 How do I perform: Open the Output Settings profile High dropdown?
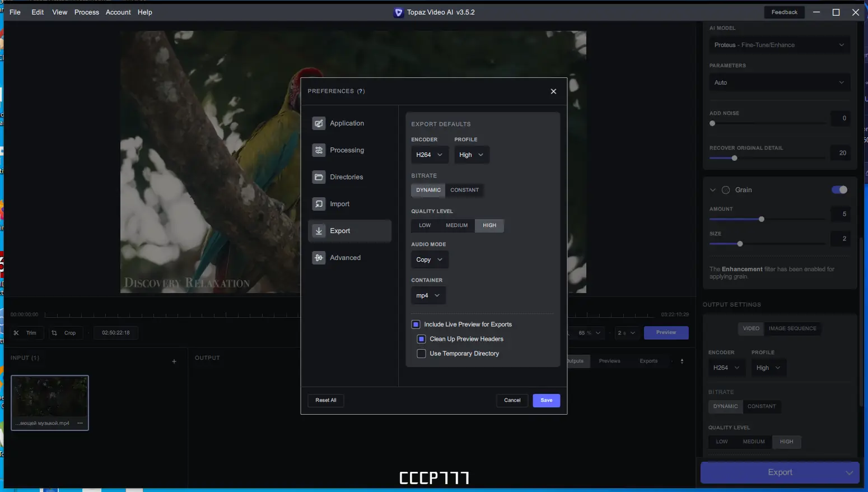768,368
